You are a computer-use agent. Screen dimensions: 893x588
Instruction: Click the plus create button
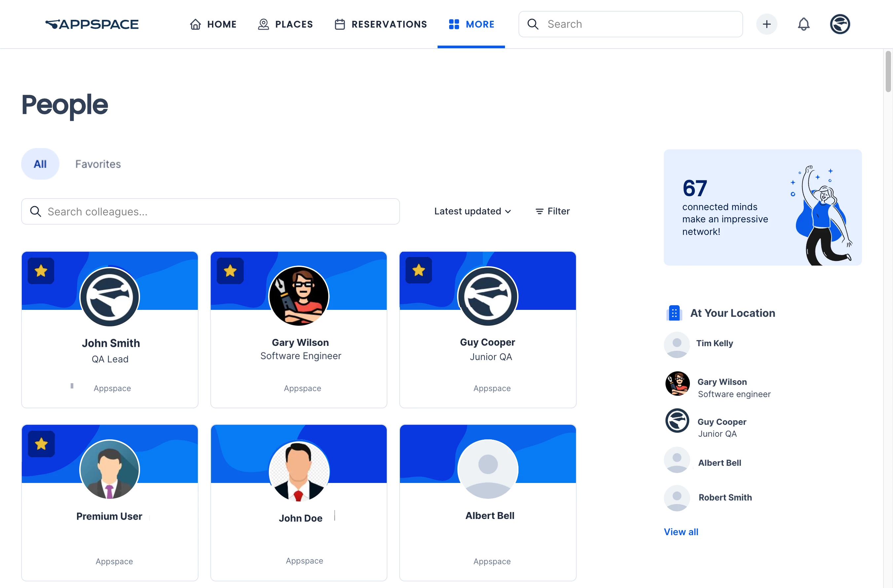(x=767, y=24)
